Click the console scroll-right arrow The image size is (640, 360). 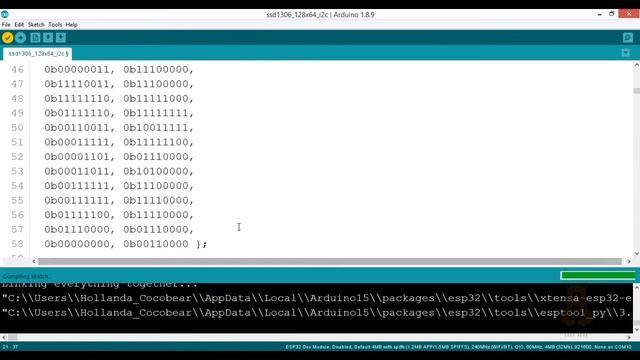coord(629,338)
